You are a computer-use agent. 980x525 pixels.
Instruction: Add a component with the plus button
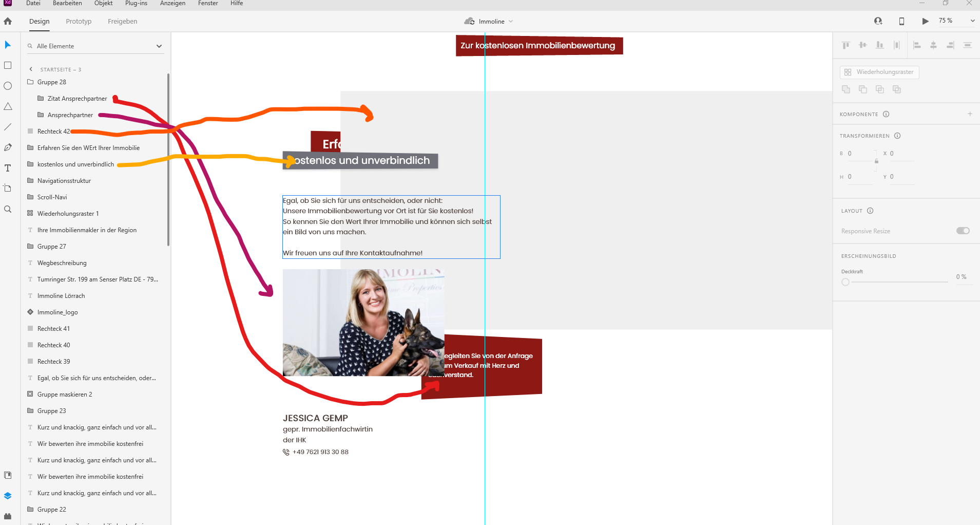point(970,114)
